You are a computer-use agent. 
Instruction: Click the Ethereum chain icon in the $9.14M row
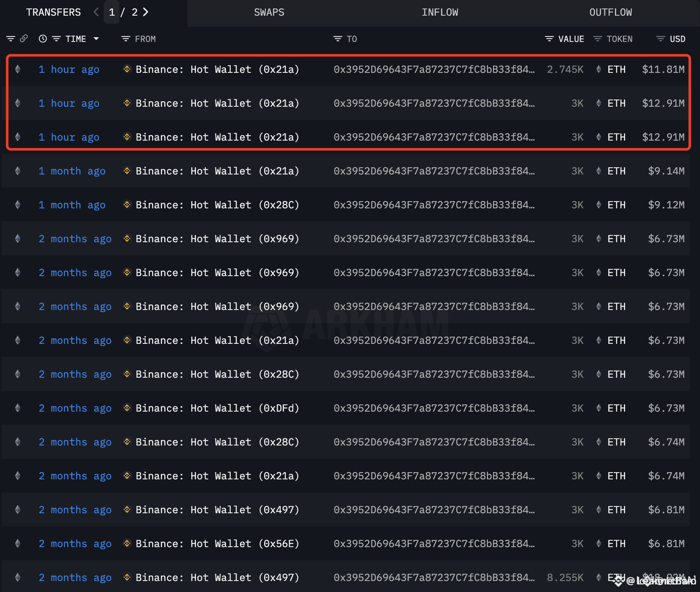coord(18,171)
